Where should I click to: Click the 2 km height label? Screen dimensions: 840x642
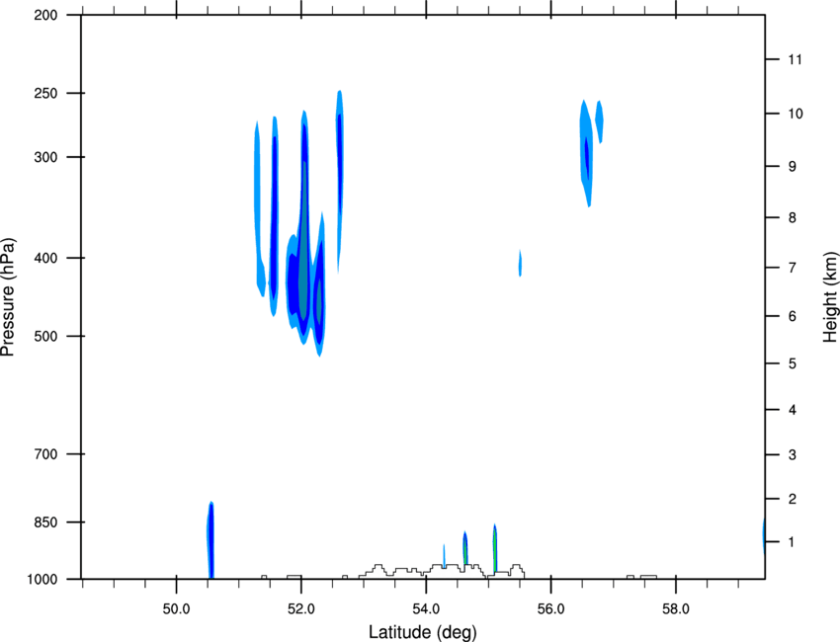793,499
